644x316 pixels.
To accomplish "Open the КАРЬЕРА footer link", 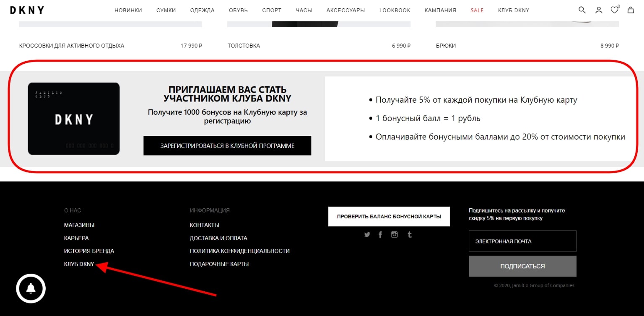I will coord(76,238).
